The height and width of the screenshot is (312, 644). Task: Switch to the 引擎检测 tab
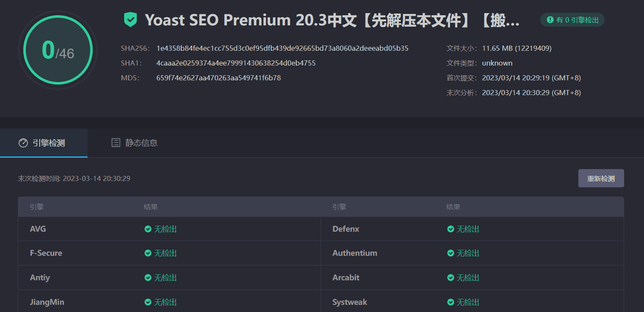[x=44, y=143]
